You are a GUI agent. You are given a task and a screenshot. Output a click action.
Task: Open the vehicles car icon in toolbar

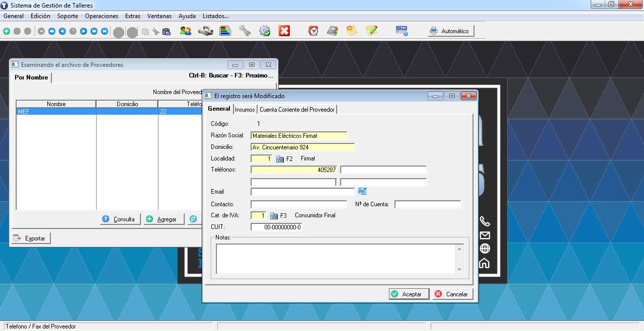click(205, 31)
